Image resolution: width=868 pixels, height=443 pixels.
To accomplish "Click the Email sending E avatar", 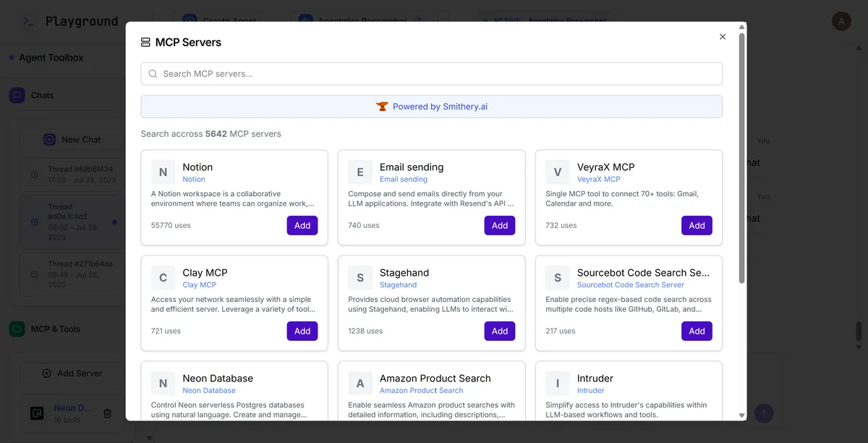I will (360, 172).
